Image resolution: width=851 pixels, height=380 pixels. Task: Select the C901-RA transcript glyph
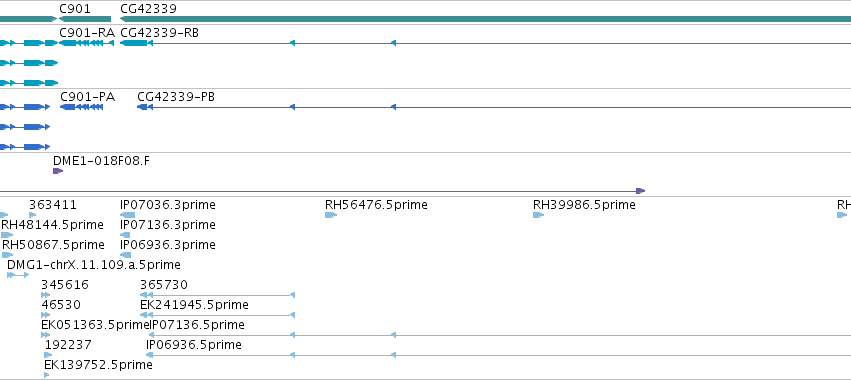pos(86,43)
